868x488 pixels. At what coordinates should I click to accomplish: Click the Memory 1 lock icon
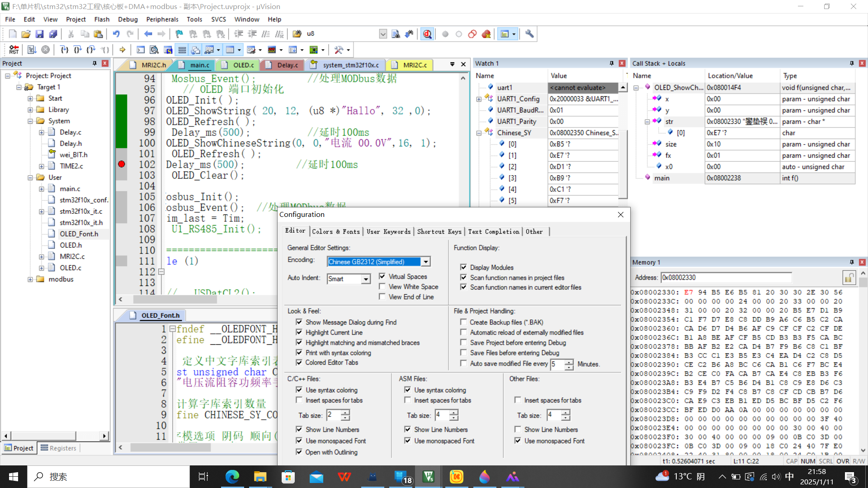pos(849,277)
